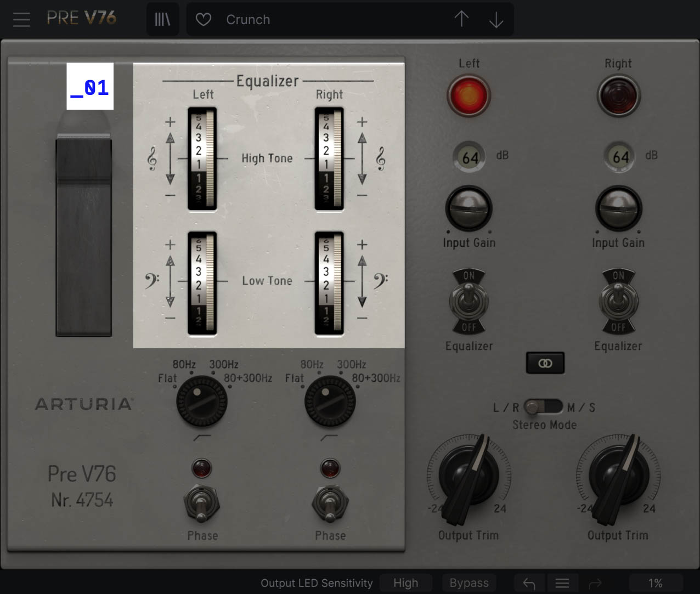The width and height of the screenshot is (700, 594).
Task: Load previous preset with up arrow
Action: pyautogui.click(x=461, y=19)
